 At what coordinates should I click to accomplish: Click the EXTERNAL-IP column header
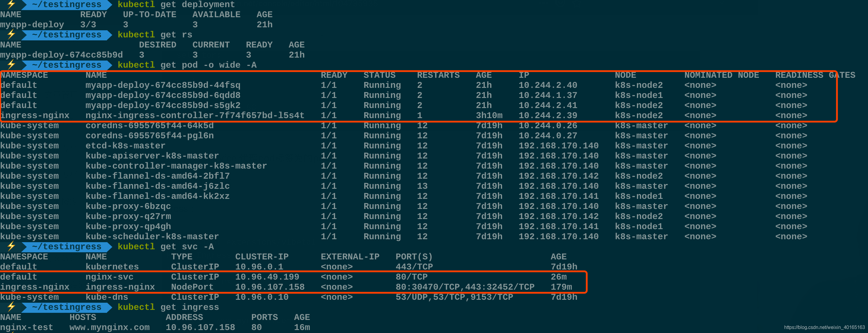(350, 256)
